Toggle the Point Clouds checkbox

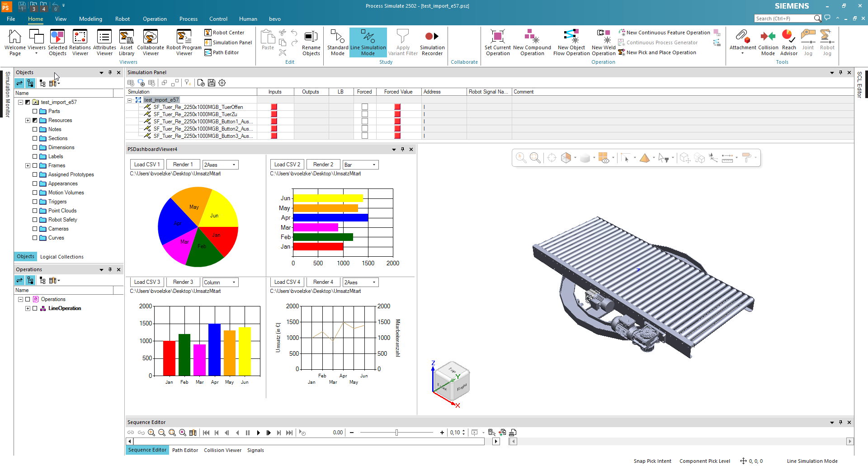35,211
